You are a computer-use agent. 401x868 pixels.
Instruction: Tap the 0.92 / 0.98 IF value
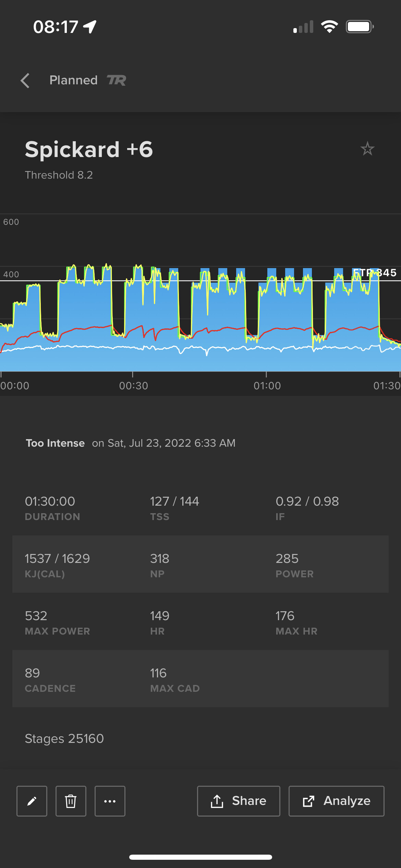(x=307, y=502)
